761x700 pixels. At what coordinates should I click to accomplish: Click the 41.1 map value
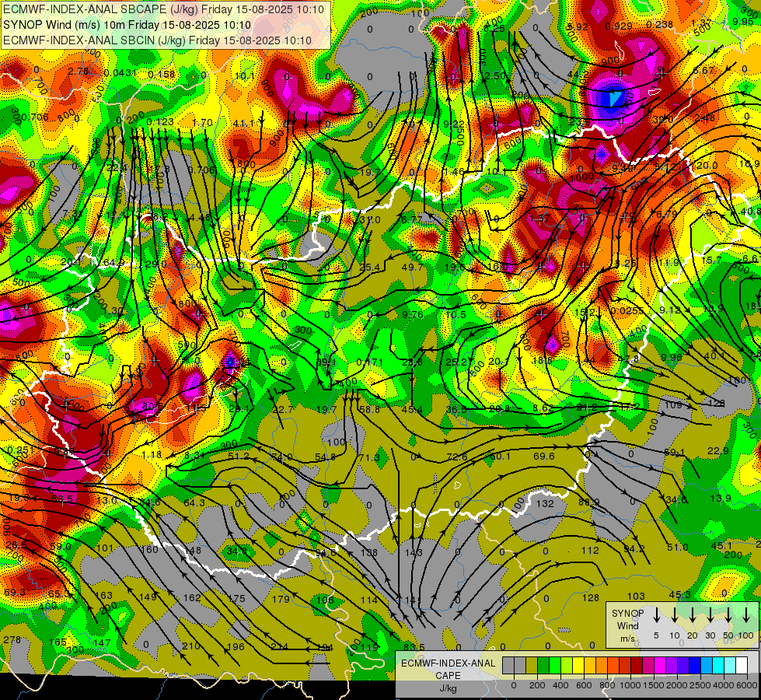point(243,124)
